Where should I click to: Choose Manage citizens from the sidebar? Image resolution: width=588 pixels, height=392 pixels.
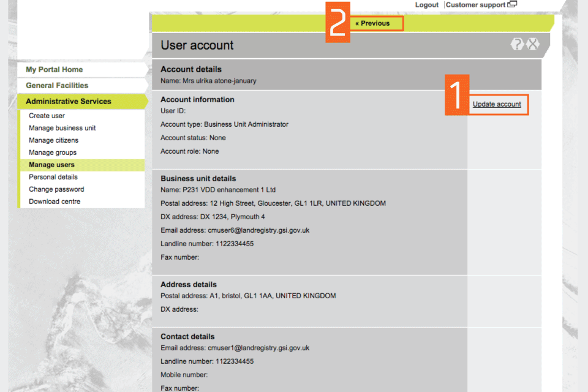(x=54, y=140)
